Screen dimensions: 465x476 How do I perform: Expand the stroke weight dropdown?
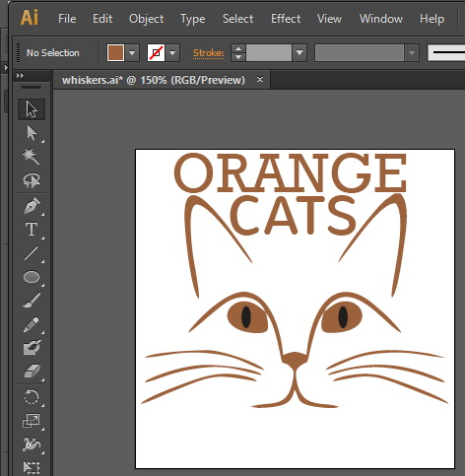coord(299,53)
